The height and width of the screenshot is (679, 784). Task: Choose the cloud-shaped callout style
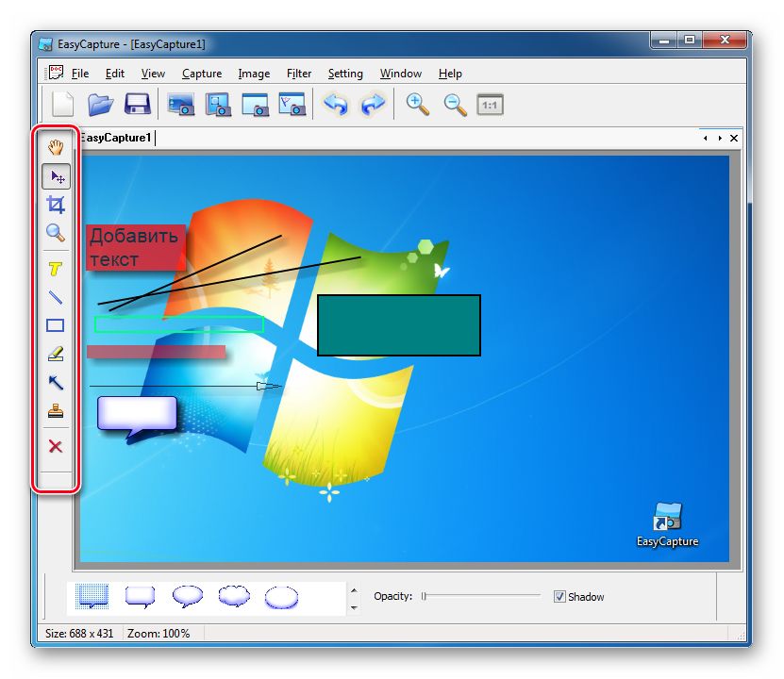pyautogui.click(x=234, y=596)
